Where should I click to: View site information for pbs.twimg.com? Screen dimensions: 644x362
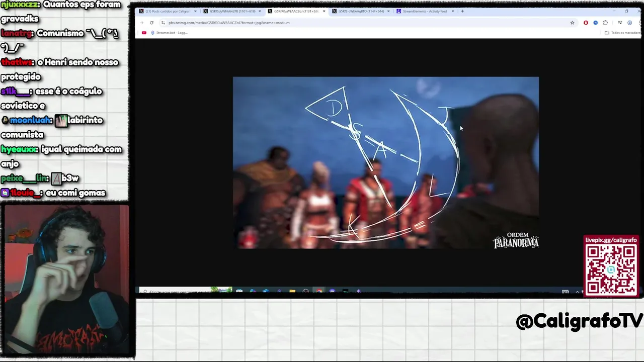click(163, 23)
